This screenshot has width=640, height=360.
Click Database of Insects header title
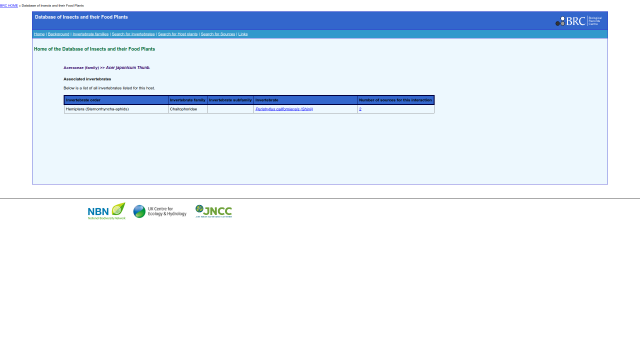81,17
